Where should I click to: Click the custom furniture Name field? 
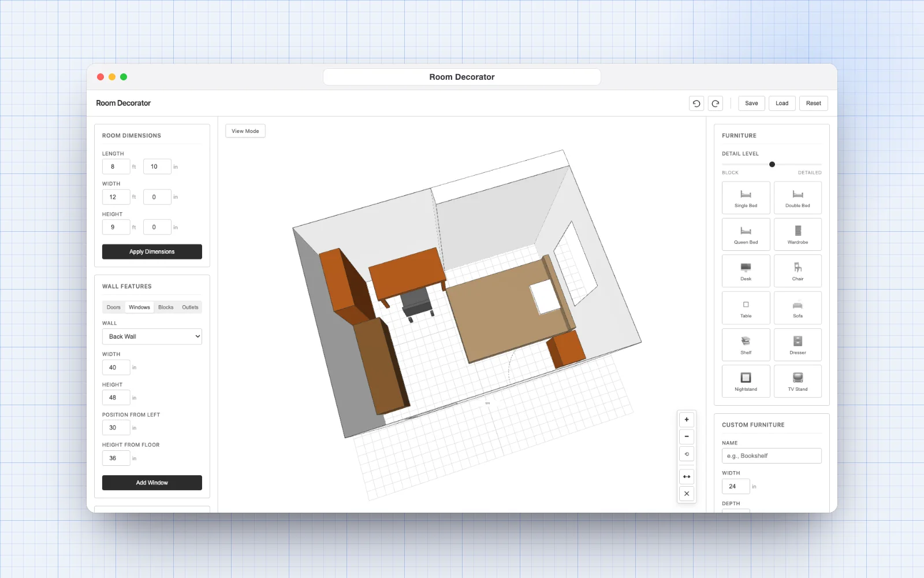point(772,456)
